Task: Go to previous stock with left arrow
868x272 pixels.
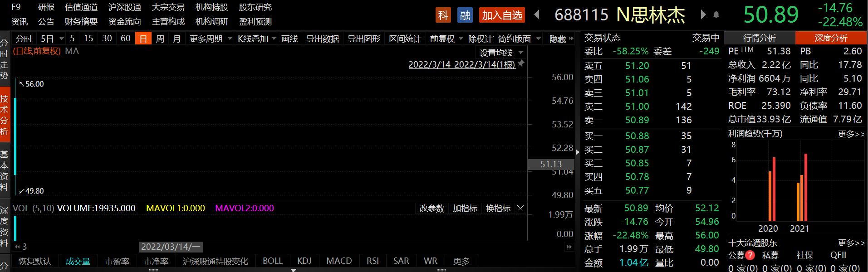Action: [x=537, y=15]
